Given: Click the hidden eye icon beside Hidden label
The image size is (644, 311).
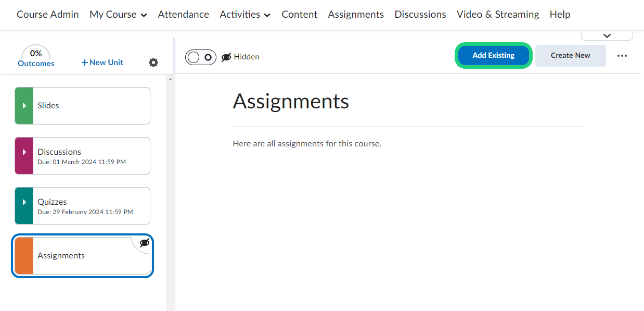Looking at the screenshot, I should click(x=226, y=57).
